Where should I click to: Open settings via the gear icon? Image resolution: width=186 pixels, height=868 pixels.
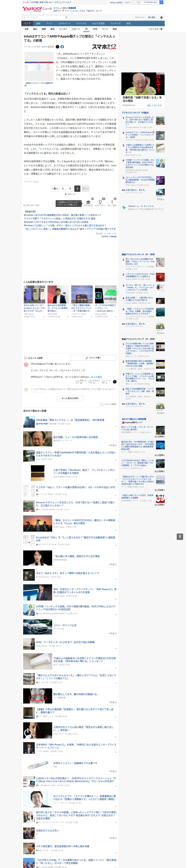(161, 18)
